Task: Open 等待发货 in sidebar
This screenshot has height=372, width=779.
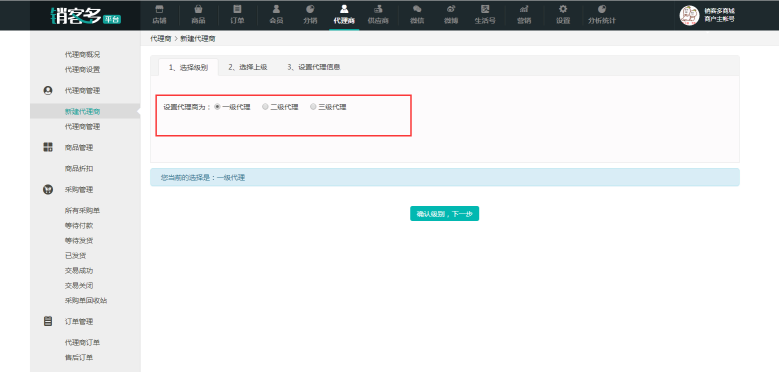Action: click(x=79, y=240)
